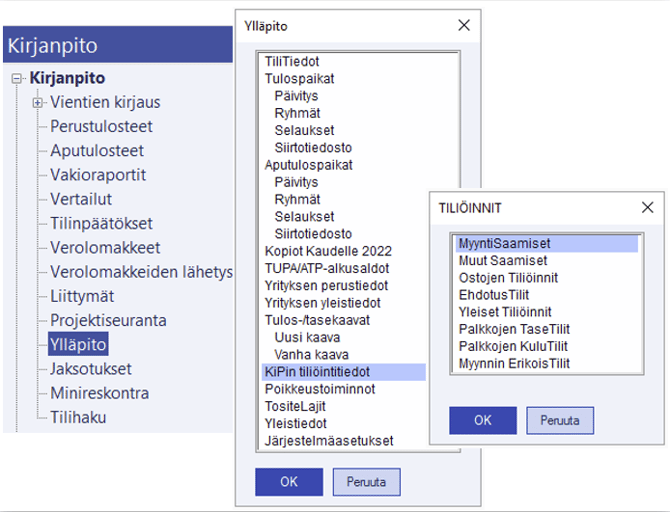
Task: Select Järjestelmäasetukset in the Ylläpito list
Action: pyautogui.click(x=328, y=440)
